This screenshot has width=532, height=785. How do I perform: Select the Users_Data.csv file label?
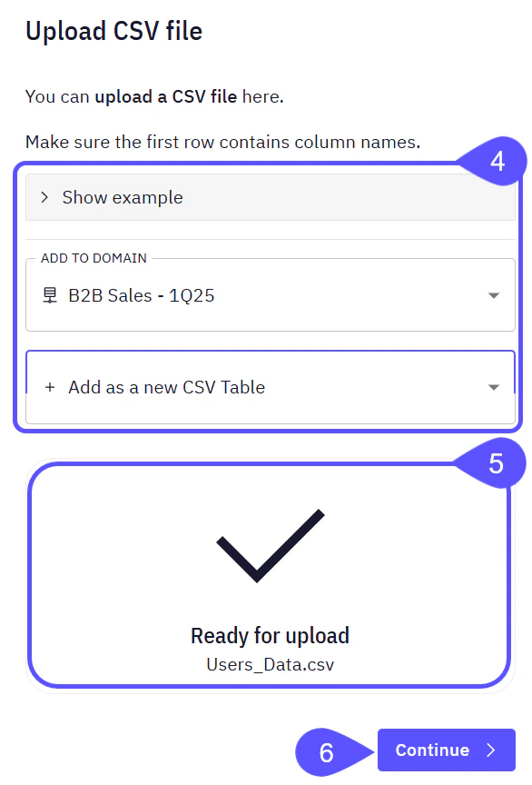point(269,664)
